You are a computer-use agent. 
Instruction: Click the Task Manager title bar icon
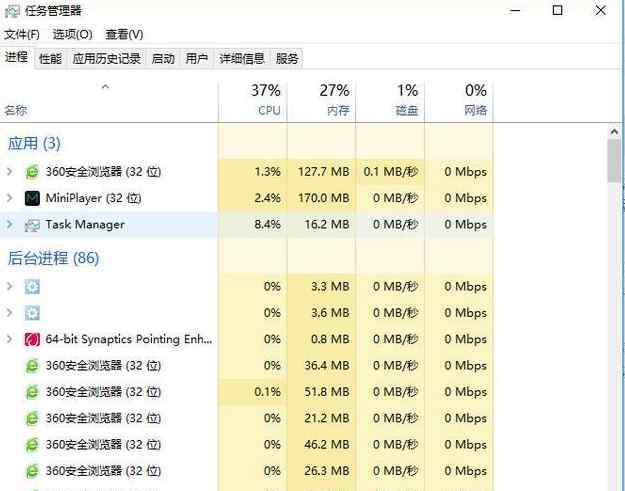click(x=12, y=11)
